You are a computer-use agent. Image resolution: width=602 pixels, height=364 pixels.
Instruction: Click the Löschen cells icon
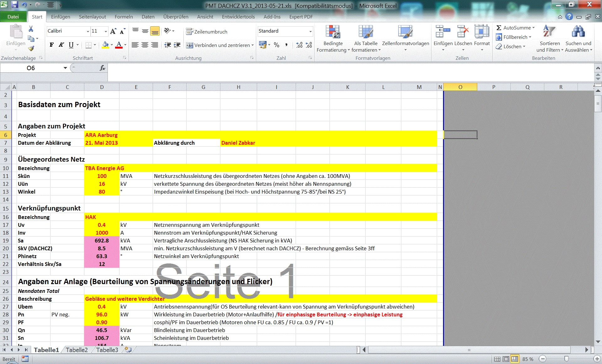pyautogui.click(x=463, y=32)
